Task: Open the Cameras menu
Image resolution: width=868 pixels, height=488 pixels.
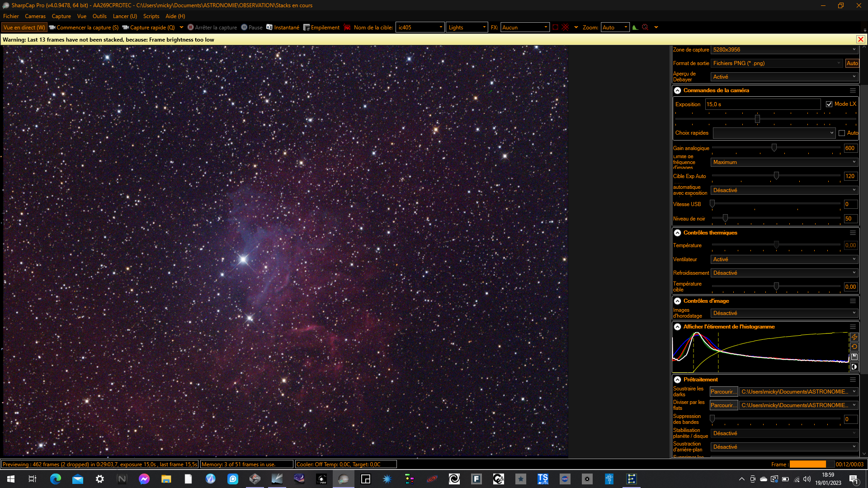Action: 35,16
